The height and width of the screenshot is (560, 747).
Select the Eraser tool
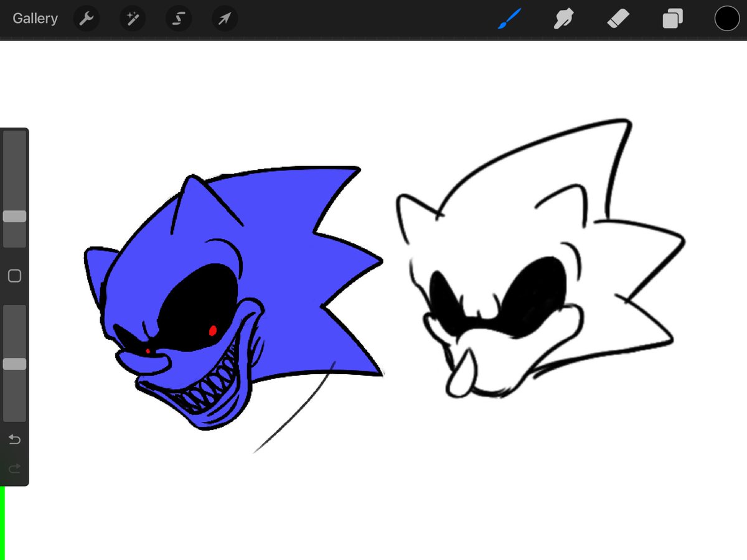tap(618, 19)
